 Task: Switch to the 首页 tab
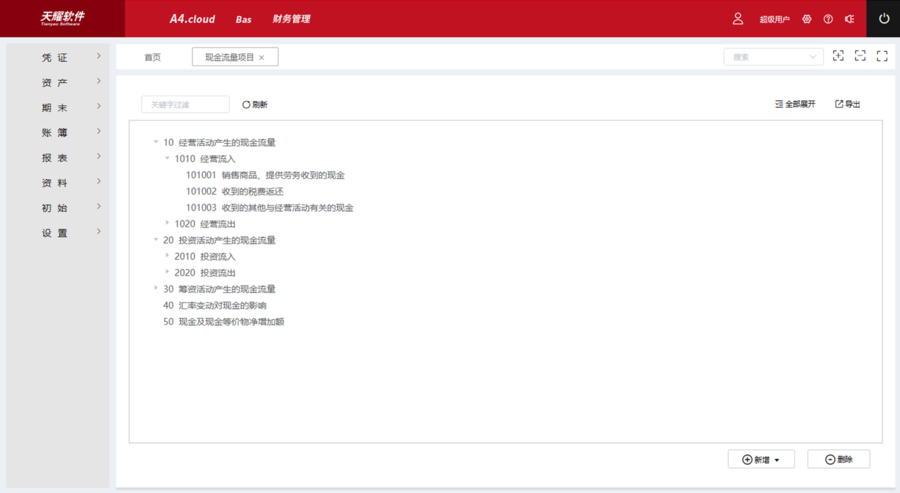[152, 58]
